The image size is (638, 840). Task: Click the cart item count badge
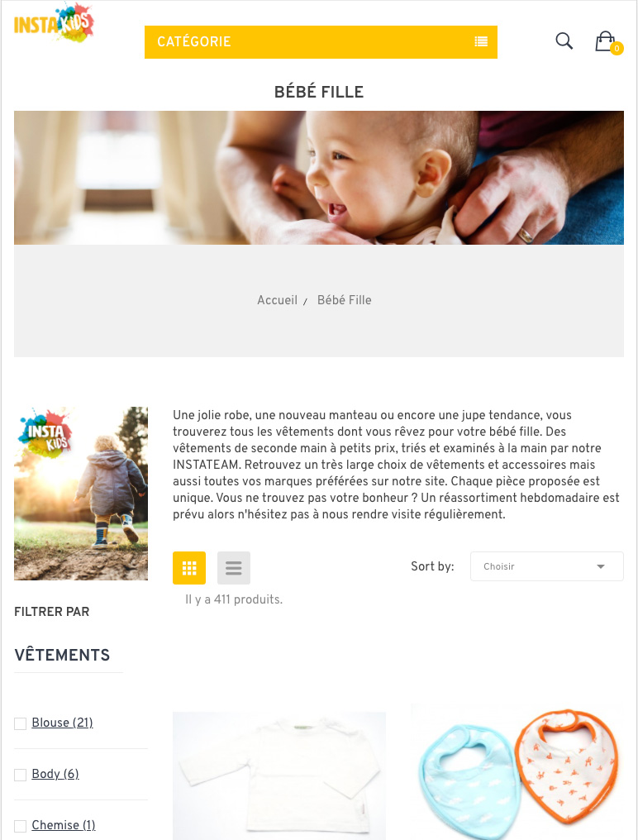pyautogui.click(x=617, y=49)
